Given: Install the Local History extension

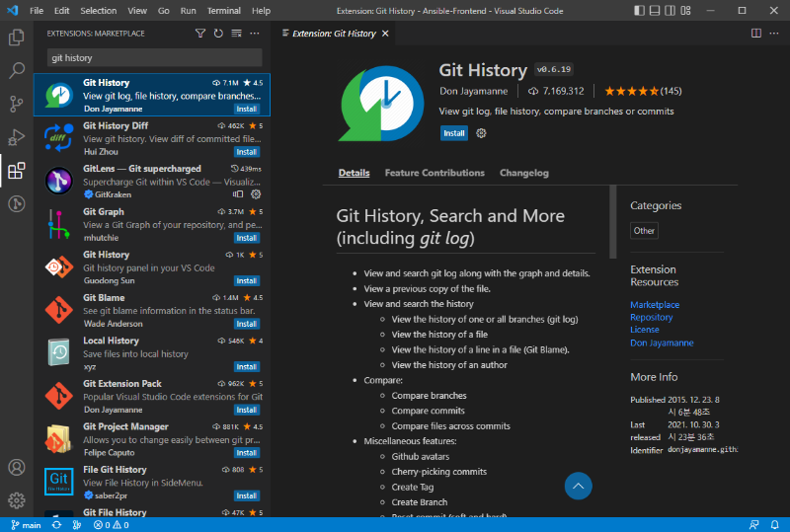Looking at the screenshot, I should pos(246,367).
